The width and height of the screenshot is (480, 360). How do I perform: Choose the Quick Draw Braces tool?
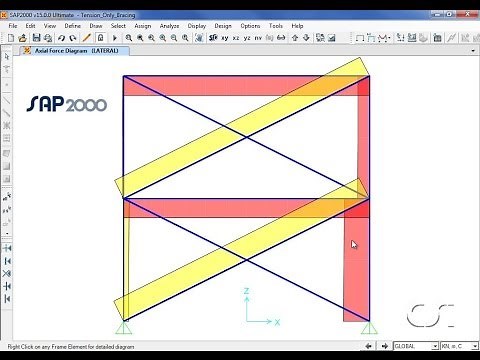(7, 126)
